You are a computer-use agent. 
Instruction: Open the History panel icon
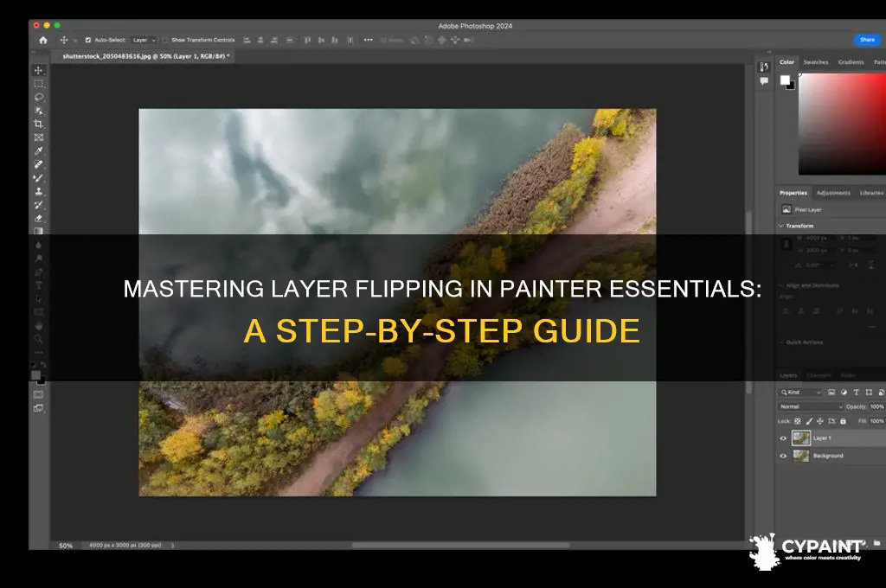tap(764, 67)
